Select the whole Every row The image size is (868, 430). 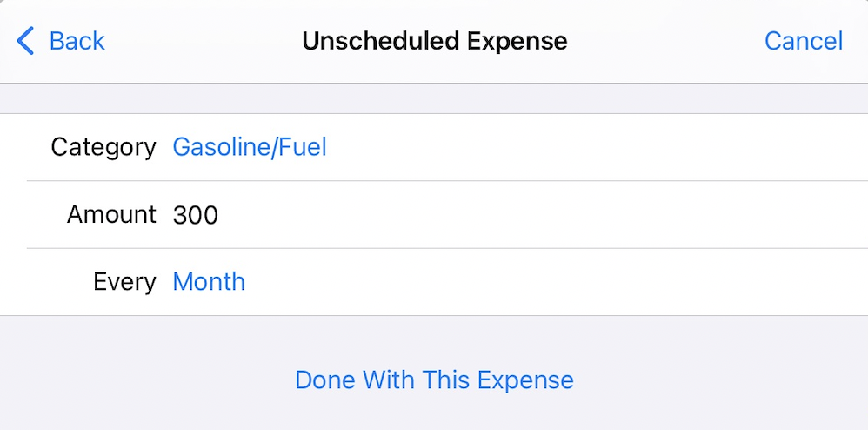click(522, 282)
